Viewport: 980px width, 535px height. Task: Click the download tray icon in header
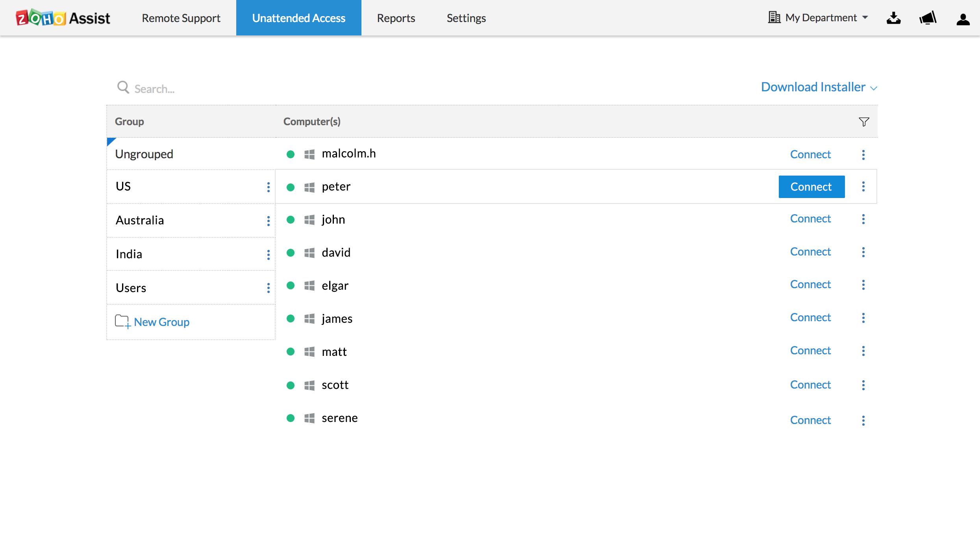[x=893, y=18]
